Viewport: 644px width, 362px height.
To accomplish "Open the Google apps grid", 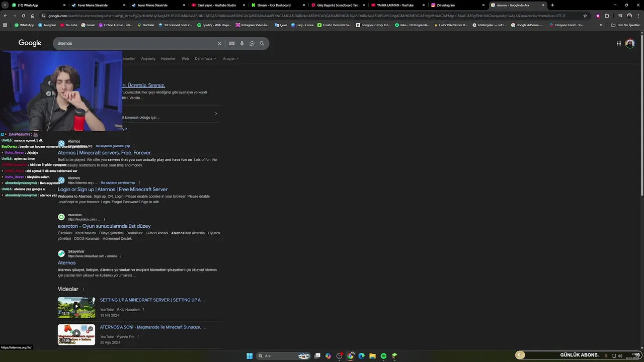I will point(619,43).
